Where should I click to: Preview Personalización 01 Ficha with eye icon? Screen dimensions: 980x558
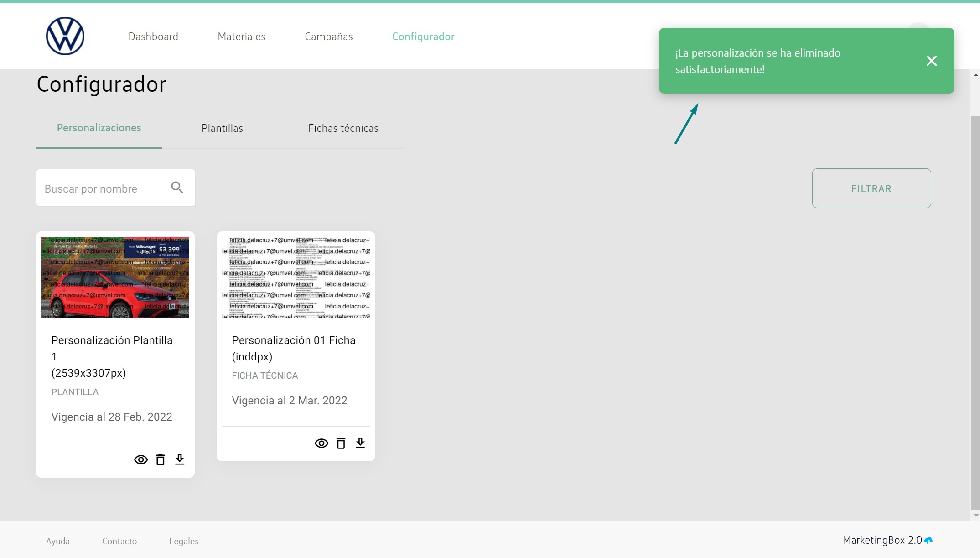tap(321, 443)
